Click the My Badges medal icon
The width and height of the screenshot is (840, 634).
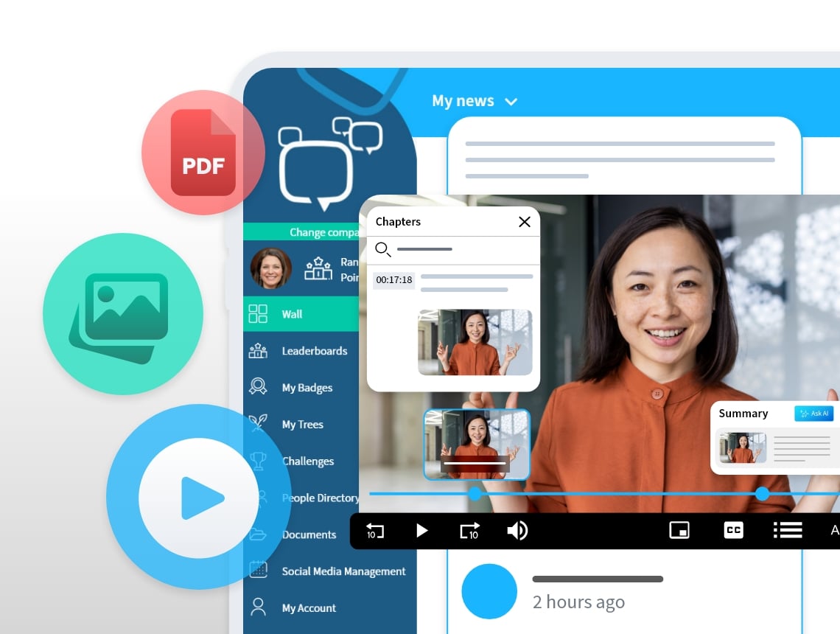258,387
